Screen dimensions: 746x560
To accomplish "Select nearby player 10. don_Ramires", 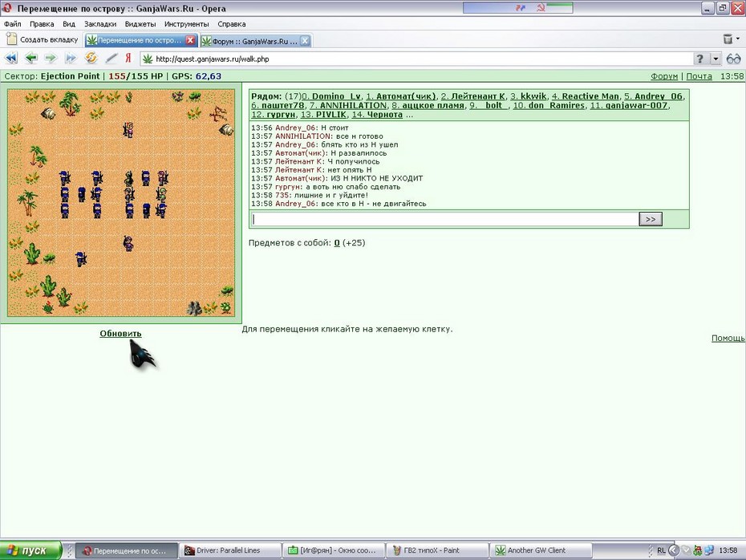I will coord(549,105).
